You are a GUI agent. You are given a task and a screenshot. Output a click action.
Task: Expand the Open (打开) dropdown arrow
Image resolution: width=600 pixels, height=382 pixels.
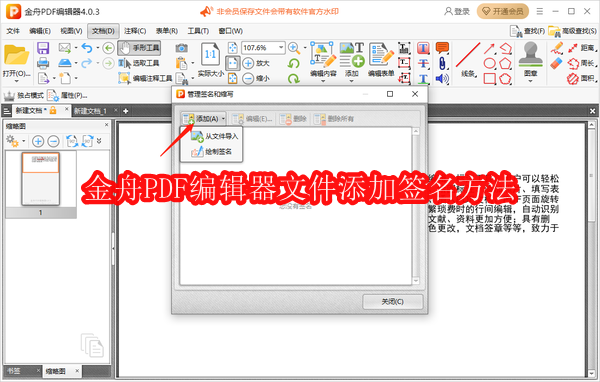16,82
